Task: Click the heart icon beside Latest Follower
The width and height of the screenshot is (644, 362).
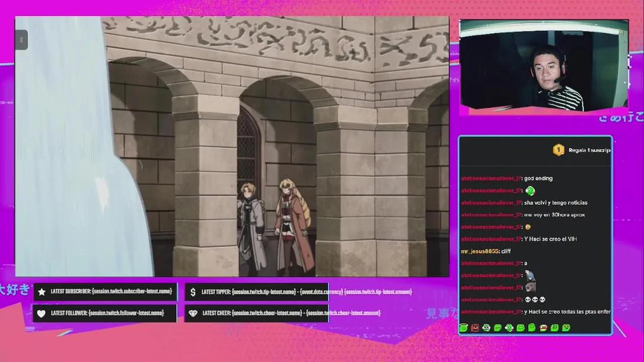Action: 42,313
